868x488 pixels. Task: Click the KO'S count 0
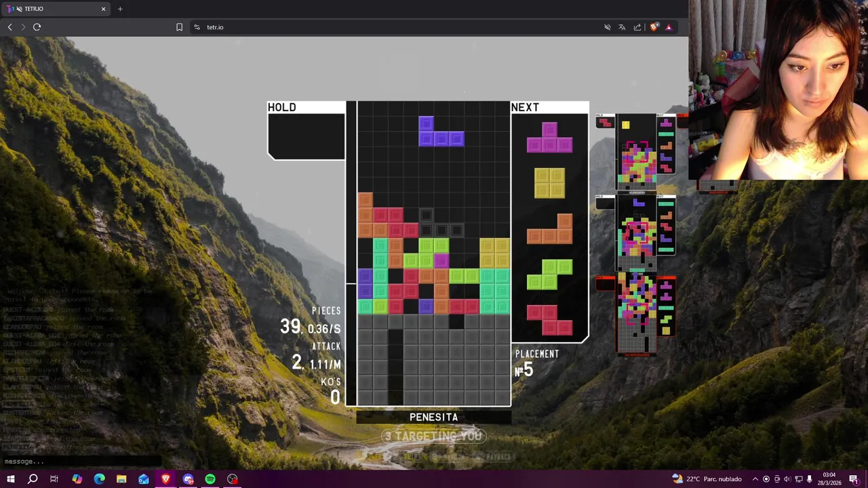(335, 397)
